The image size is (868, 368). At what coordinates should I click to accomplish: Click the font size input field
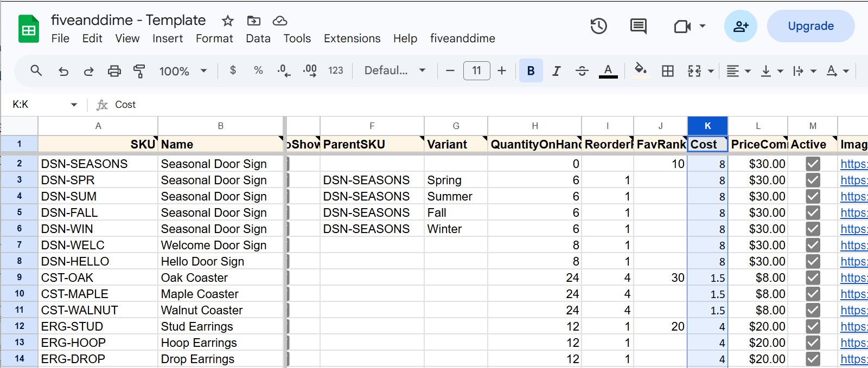click(476, 70)
